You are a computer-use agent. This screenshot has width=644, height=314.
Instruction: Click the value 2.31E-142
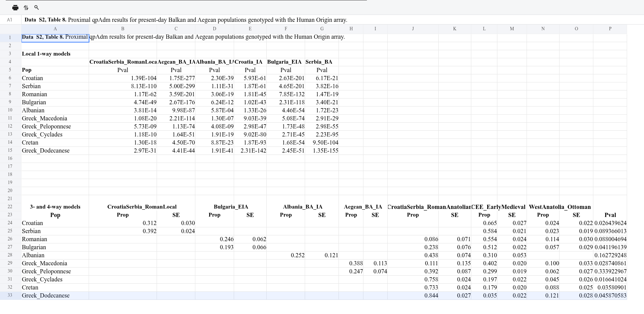(x=253, y=150)
